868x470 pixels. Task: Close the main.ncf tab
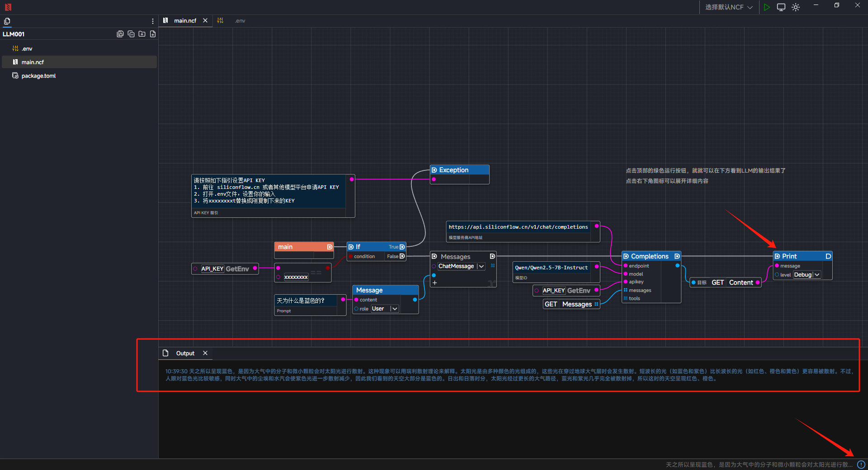pos(205,21)
